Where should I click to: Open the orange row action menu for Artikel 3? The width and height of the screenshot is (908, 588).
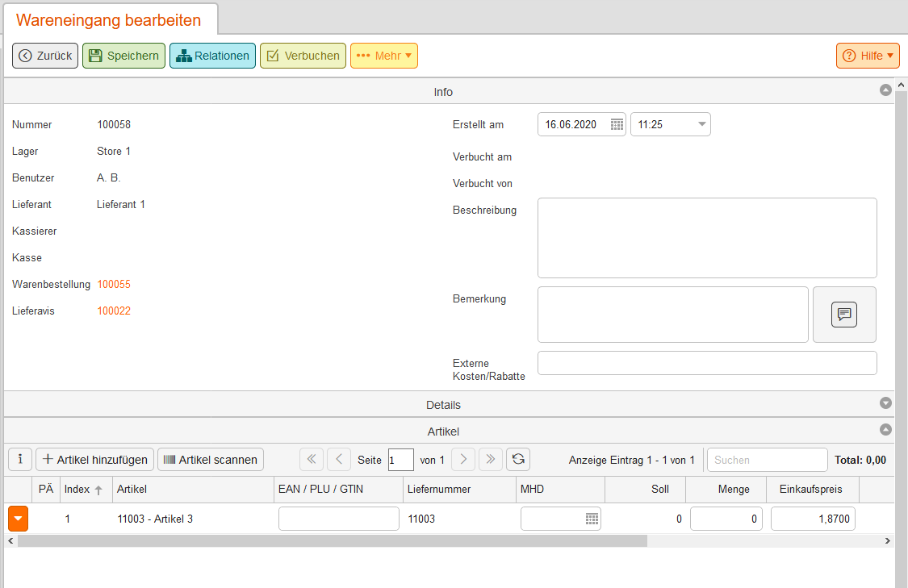(x=18, y=519)
